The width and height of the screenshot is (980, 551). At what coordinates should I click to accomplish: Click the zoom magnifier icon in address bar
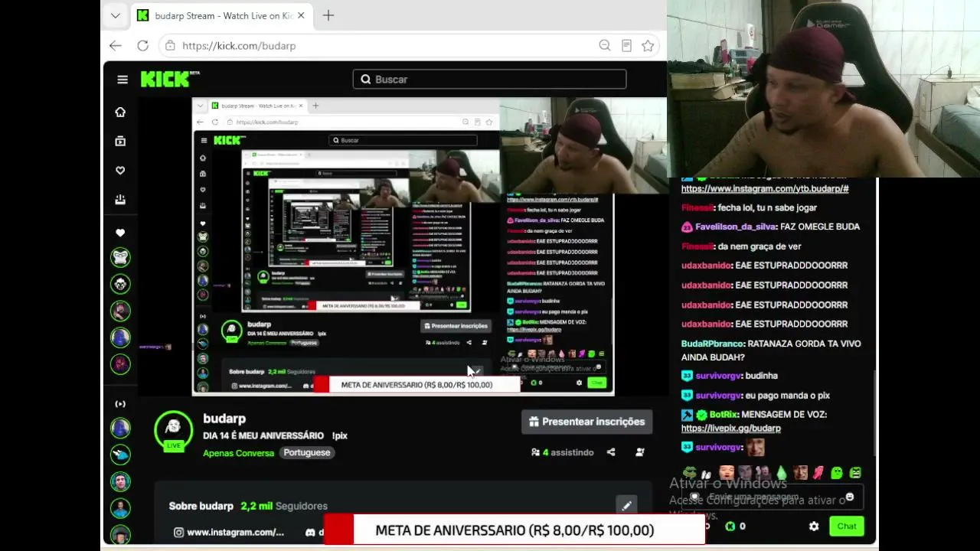[x=605, y=46]
